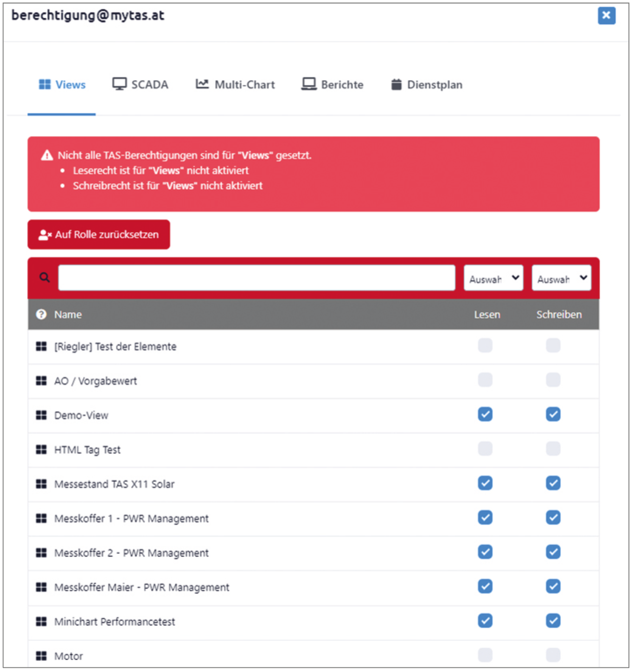This screenshot has height=672, width=634.
Task: Click the grid icon beside Messkoffer Maier - PWR Management
Action: pos(41,587)
